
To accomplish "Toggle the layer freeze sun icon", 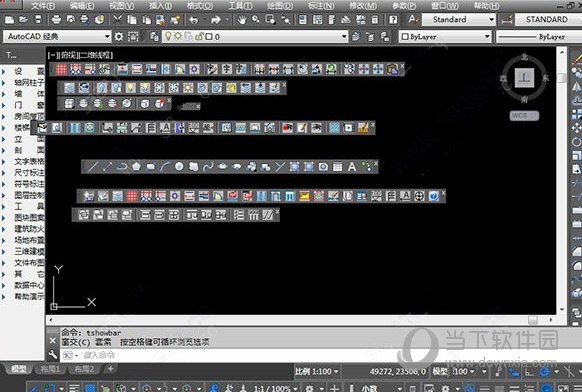I will (178, 36).
